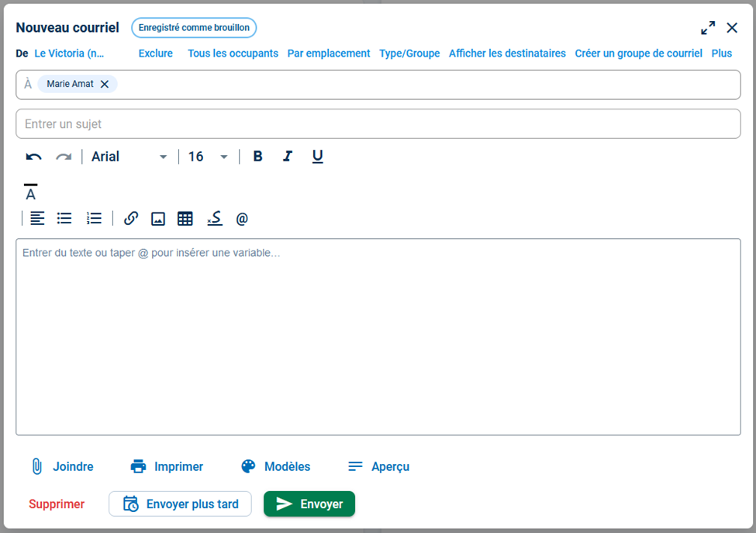
Task: Click Imprimer to print email
Action: (x=167, y=466)
